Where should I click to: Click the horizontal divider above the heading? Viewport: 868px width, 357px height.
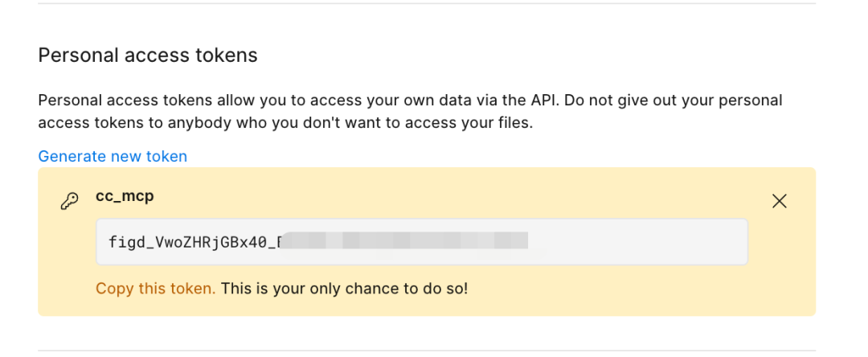pyautogui.click(x=434, y=4)
